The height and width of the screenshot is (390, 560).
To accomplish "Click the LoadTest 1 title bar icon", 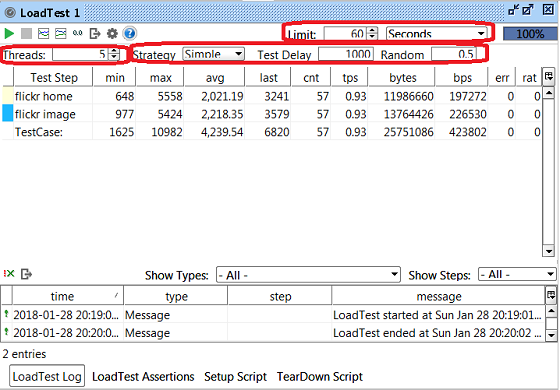I will [x=10, y=12].
